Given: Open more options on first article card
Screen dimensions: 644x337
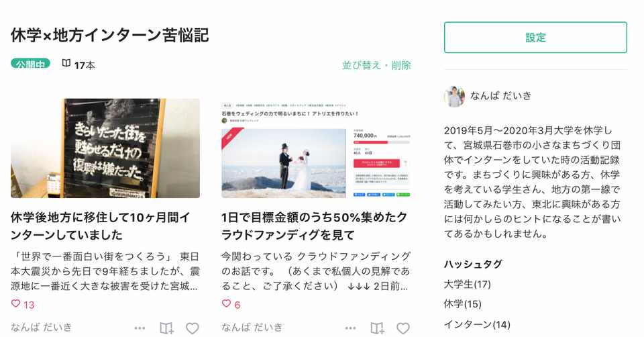Looking at the screenshot, I should tap(140, 328).
